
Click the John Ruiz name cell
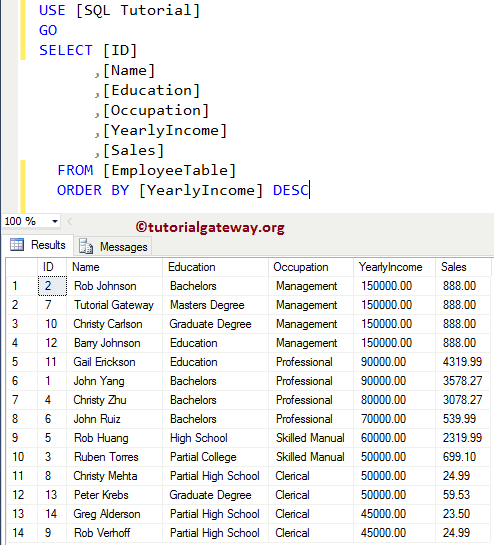point(114,419)
